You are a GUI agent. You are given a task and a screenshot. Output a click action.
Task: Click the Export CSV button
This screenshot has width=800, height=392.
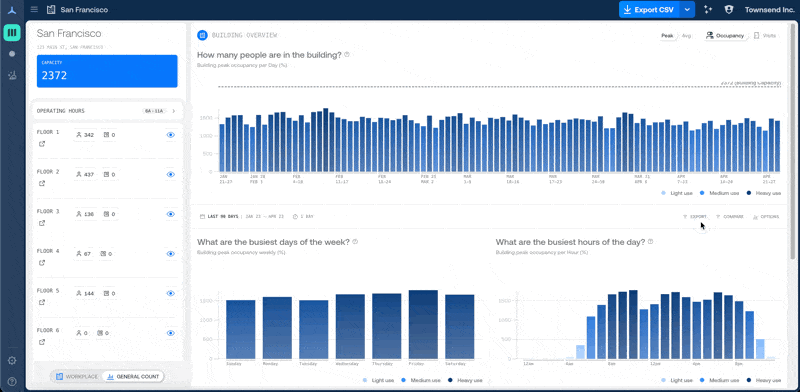pyautogui.click(x=649, y=9)
